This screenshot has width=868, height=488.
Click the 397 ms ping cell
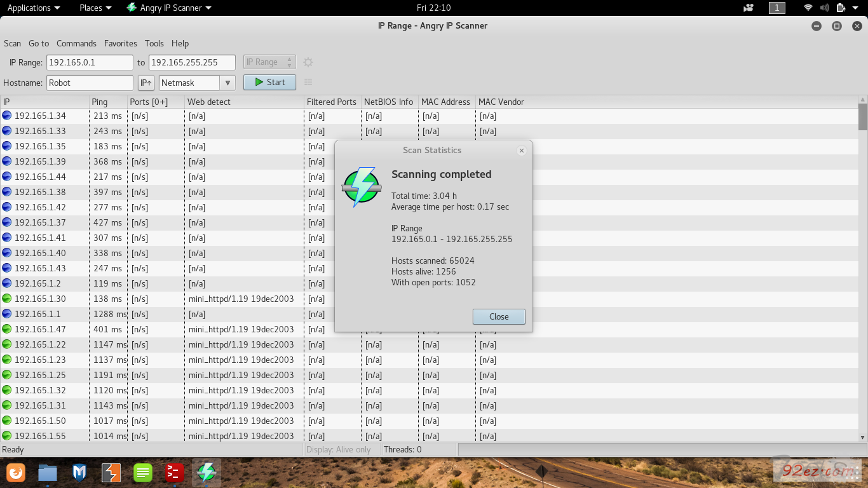109,192
